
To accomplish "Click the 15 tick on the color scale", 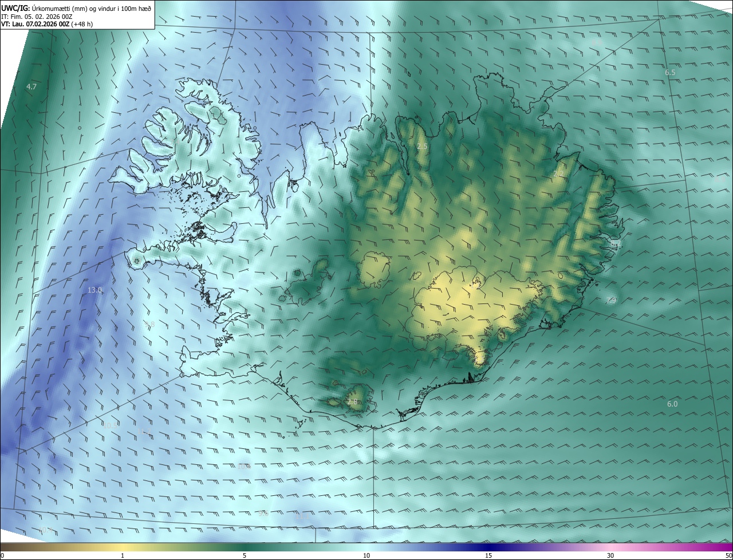I will [x=488, y=555].
